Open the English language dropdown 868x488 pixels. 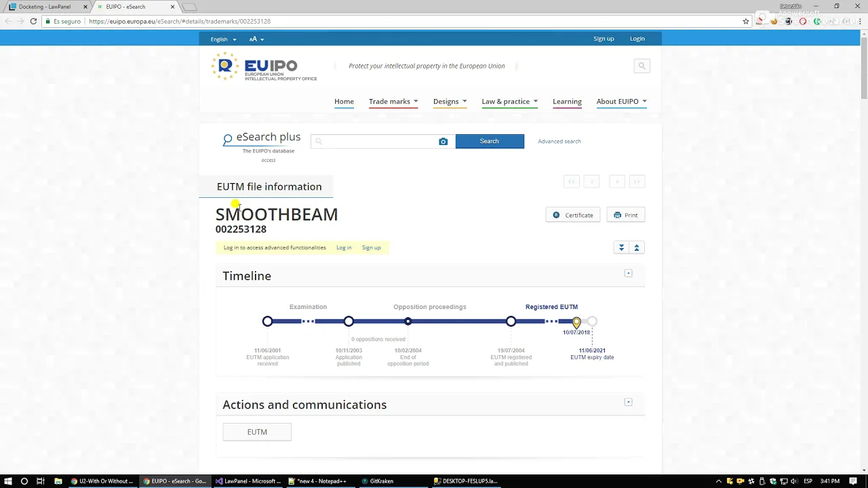pos(223,39)
